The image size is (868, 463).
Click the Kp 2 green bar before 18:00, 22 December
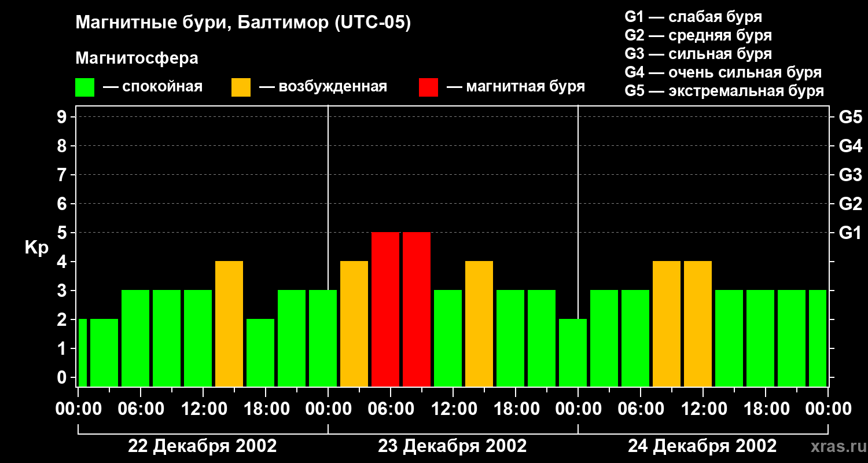(260, 353)
